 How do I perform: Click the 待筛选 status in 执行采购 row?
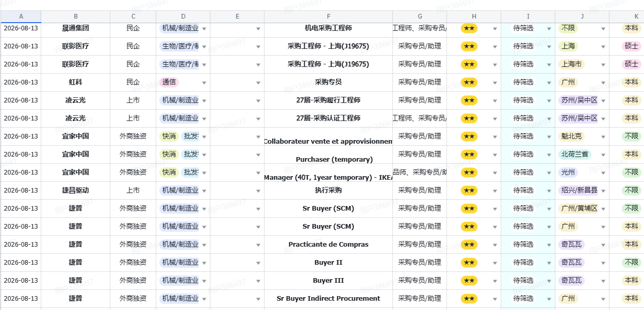[523, 191]
